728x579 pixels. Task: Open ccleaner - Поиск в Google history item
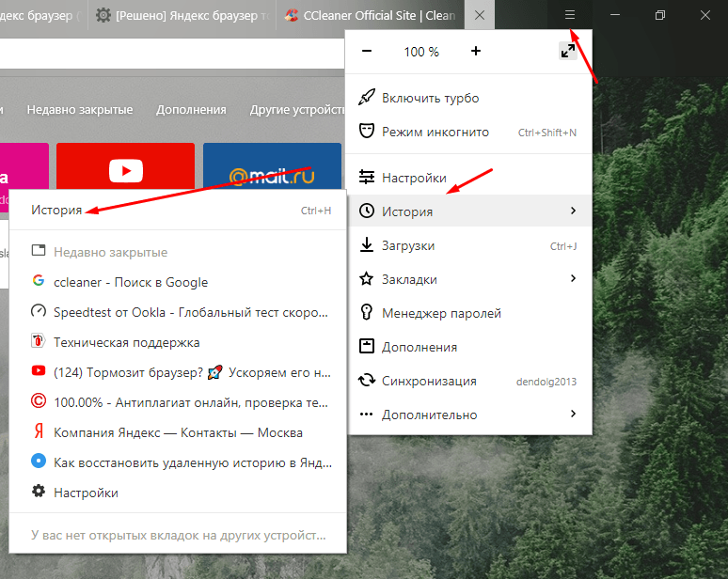(178, 282)
